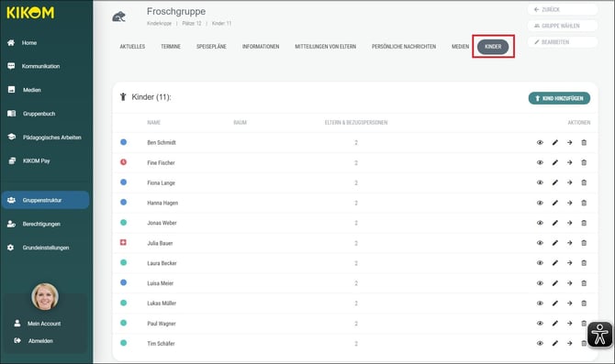615x364 pixels.
Task: Click the red status dot for Fine Fischer
Action: [x=123, y=161]
